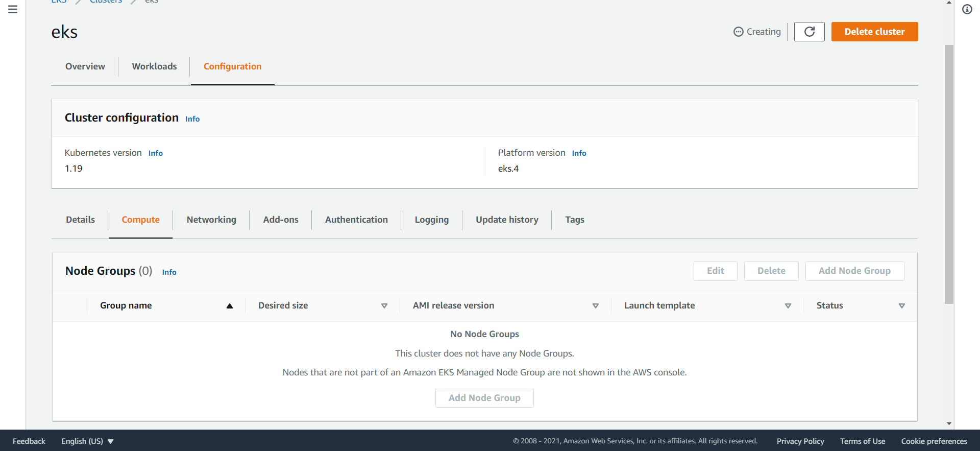Click Add Node Group in panel header

(x=854, y=271)
